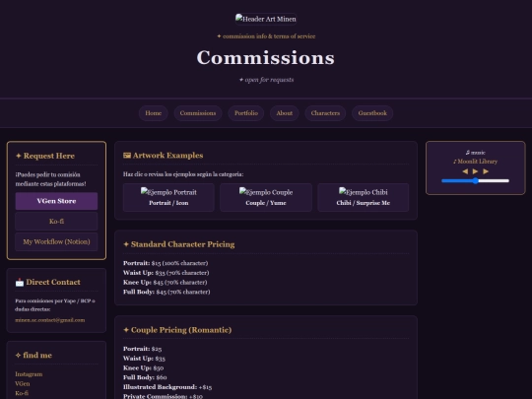532x399 pixels.
Task: Open the Guestbook page
Action: 372,113
